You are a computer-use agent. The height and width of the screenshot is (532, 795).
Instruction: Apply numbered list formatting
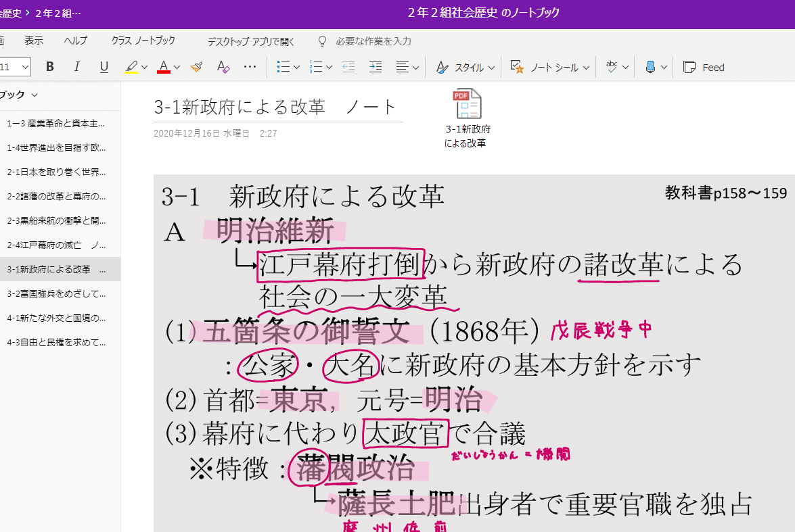(x=316, y=67)
